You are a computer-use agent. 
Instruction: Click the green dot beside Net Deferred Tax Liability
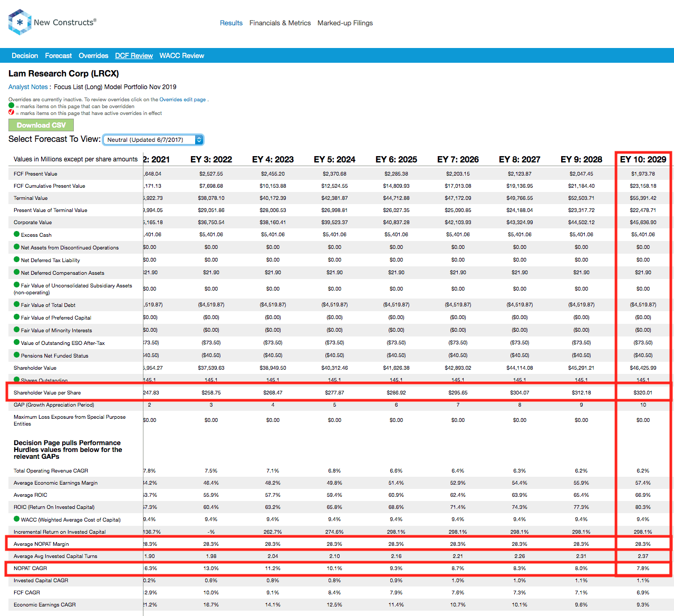pos(17,259)
